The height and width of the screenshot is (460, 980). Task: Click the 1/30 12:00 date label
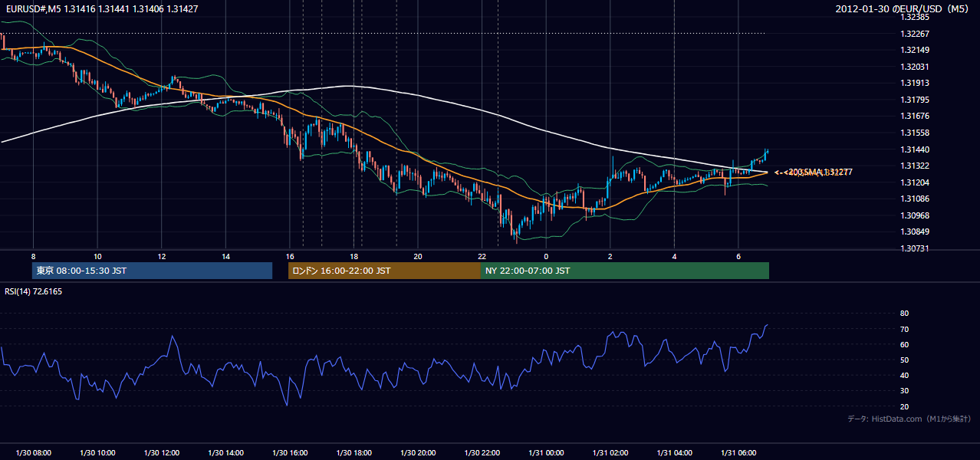[x=162, y=453]
